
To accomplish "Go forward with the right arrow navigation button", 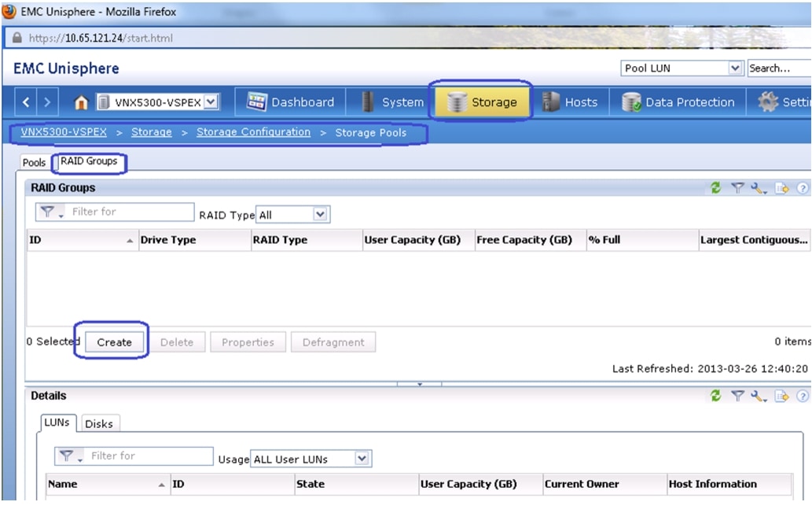I will [x=47, y=102].
